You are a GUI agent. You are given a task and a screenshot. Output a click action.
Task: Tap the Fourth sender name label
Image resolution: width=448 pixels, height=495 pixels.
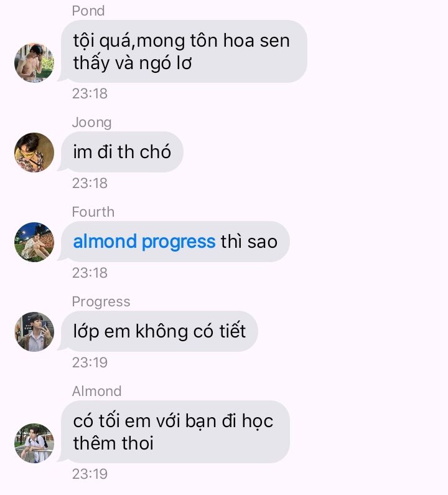[93, 212]
